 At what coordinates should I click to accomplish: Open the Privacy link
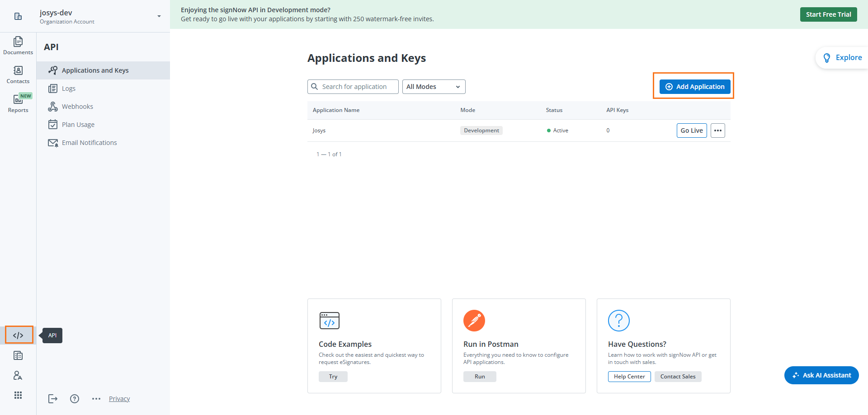[119, 399]
